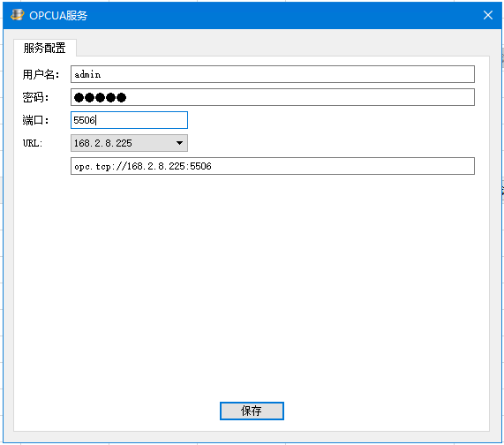Viewport: 504px width, 445px height.
Task: Click the OPCUA service app icon in title bar
Action: (18, 15)
